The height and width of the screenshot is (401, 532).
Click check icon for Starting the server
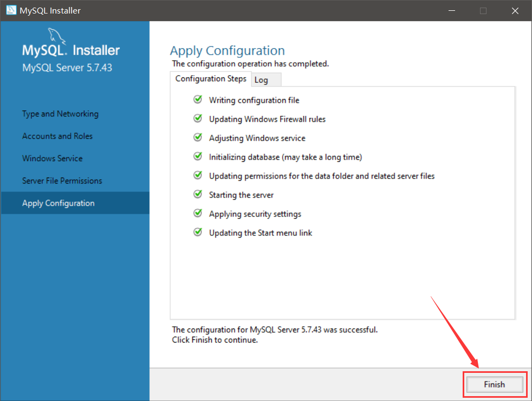[198, 194]
